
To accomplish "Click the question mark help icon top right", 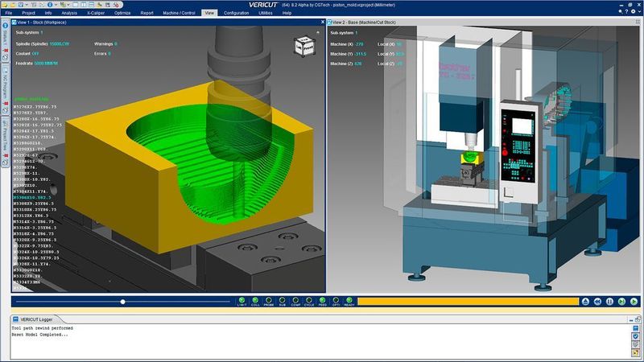I will [626, 11].
